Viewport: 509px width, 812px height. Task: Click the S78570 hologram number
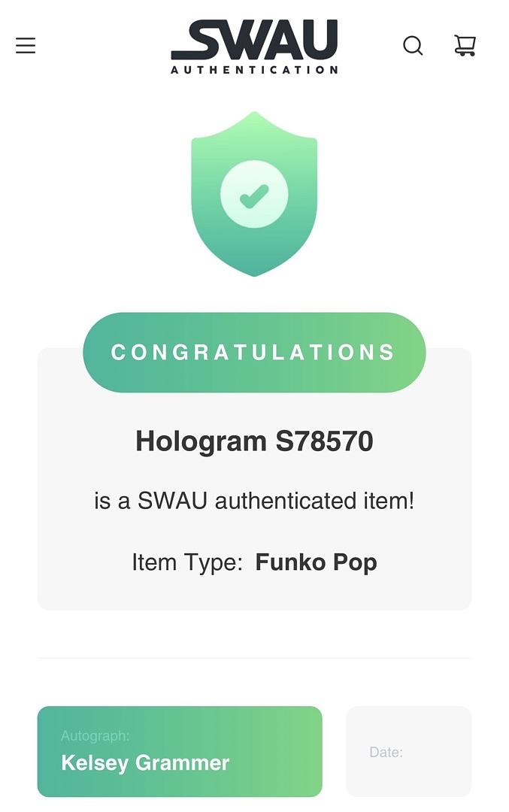[x=324, y=441]
